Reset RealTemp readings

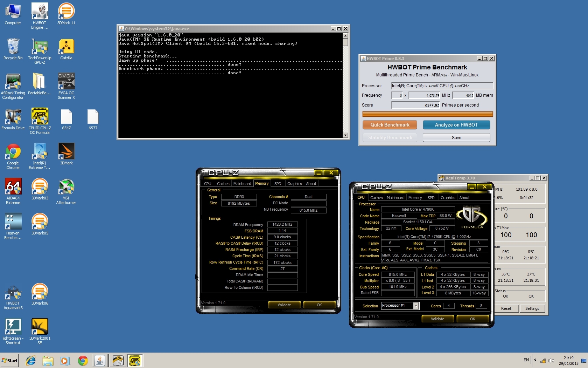(x=506, y=308)
